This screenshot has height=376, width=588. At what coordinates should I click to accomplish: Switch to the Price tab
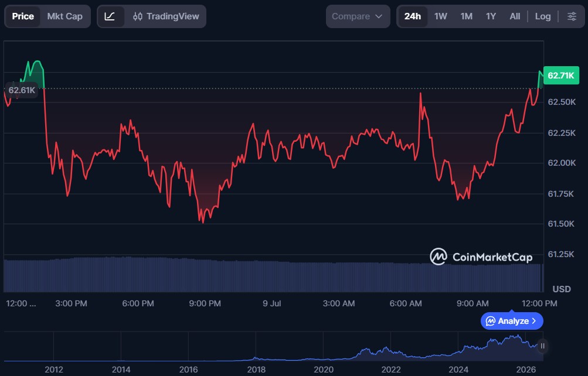pyautogui.click(x=22, y=16)
